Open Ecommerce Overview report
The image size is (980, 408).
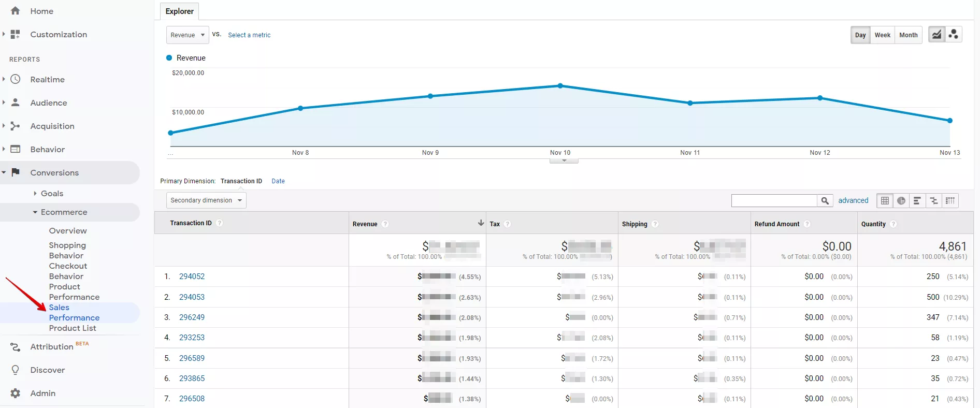click(68, 230)
